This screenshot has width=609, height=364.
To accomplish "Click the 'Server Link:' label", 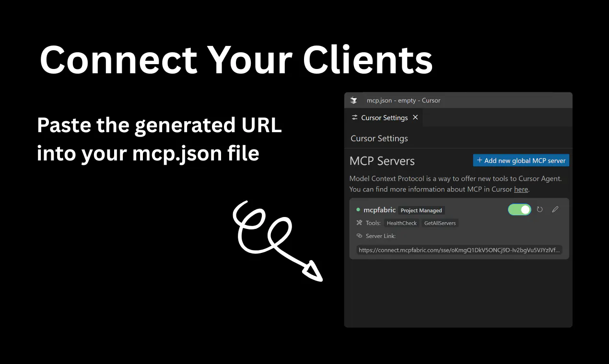I will point(381,236).
